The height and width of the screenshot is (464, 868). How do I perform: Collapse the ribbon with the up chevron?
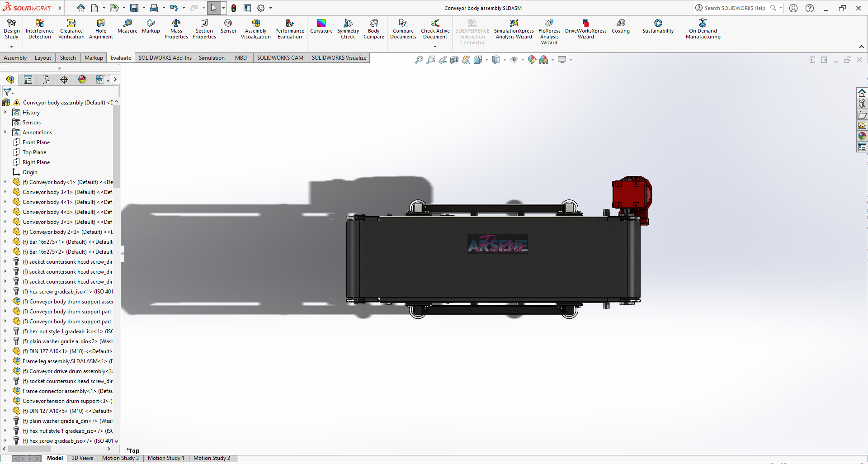coord(862,47)
